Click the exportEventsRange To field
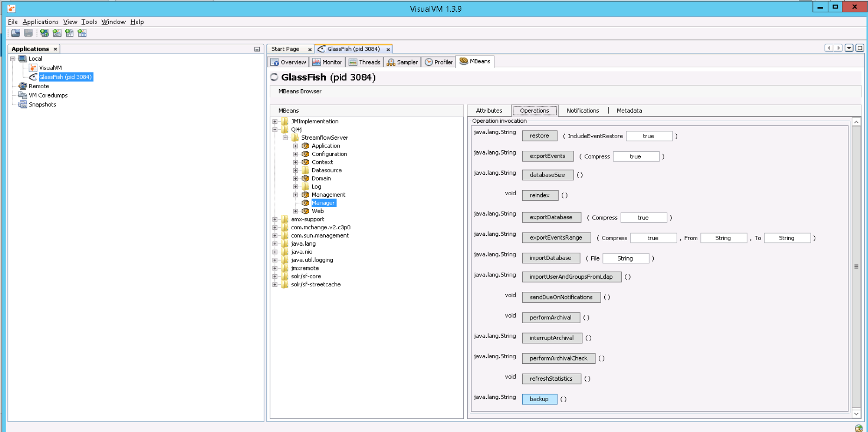Screen dimensions: 868x432 tap(787, 238)
